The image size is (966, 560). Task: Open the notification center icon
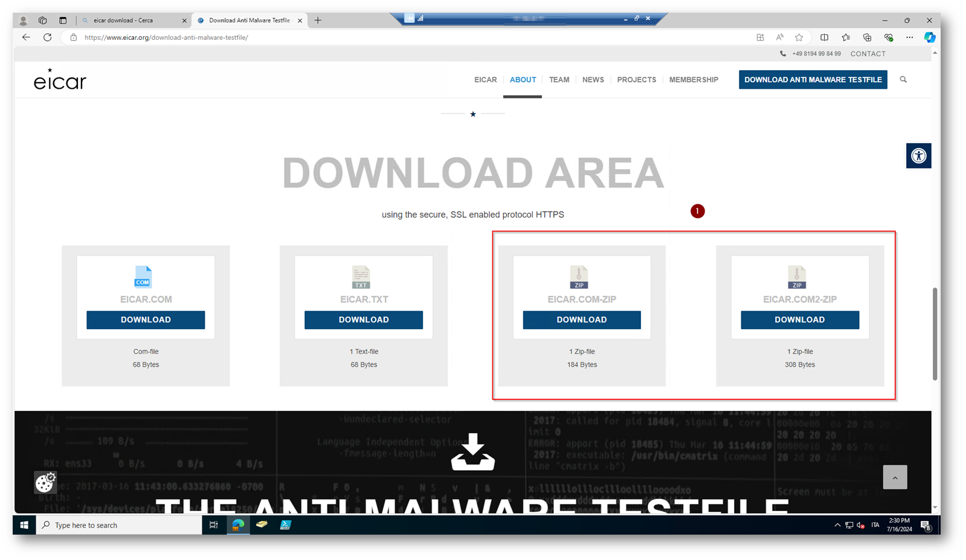[x=926, y=526]
